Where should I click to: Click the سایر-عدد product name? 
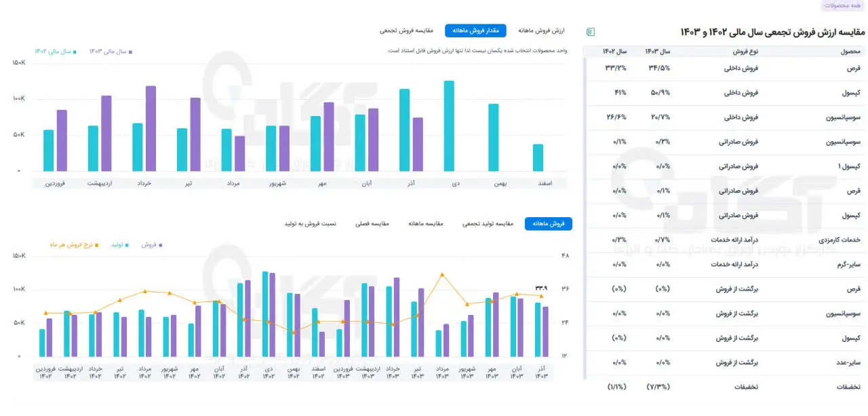click(x=848, y=362)
